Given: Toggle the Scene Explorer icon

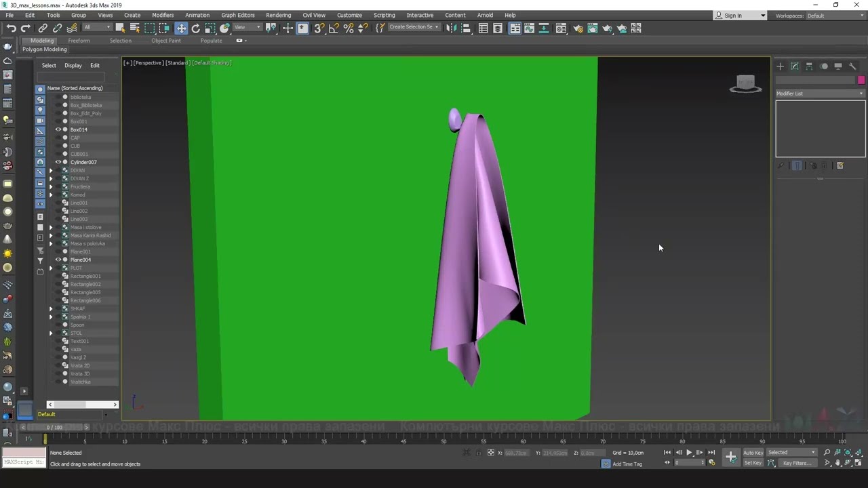Looking at the screenshot, I should pos(483,28).
